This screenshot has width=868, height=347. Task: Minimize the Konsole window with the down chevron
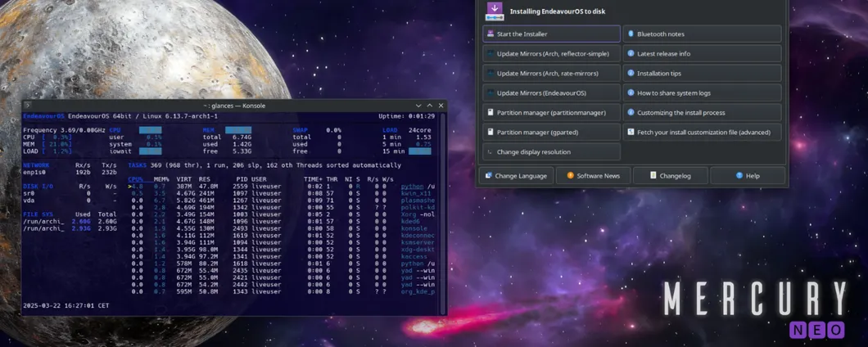pyautogui.click(x=418, y=105)
